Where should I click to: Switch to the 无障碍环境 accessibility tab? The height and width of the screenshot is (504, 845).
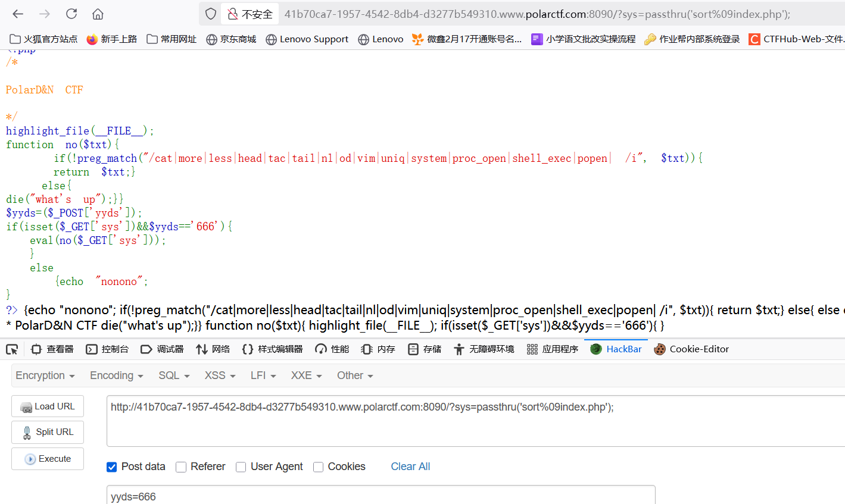(484, 349)
